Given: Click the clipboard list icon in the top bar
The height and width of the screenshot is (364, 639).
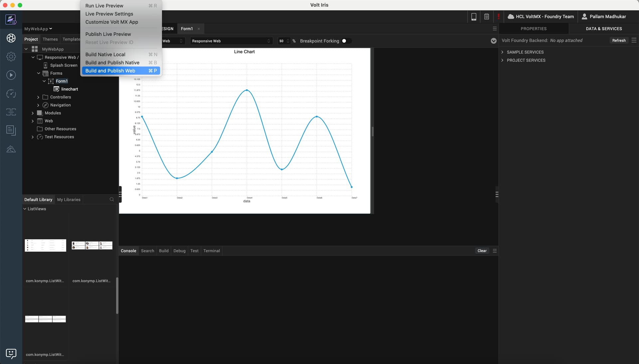Looking at the screenshot, I should coord(486,17).
